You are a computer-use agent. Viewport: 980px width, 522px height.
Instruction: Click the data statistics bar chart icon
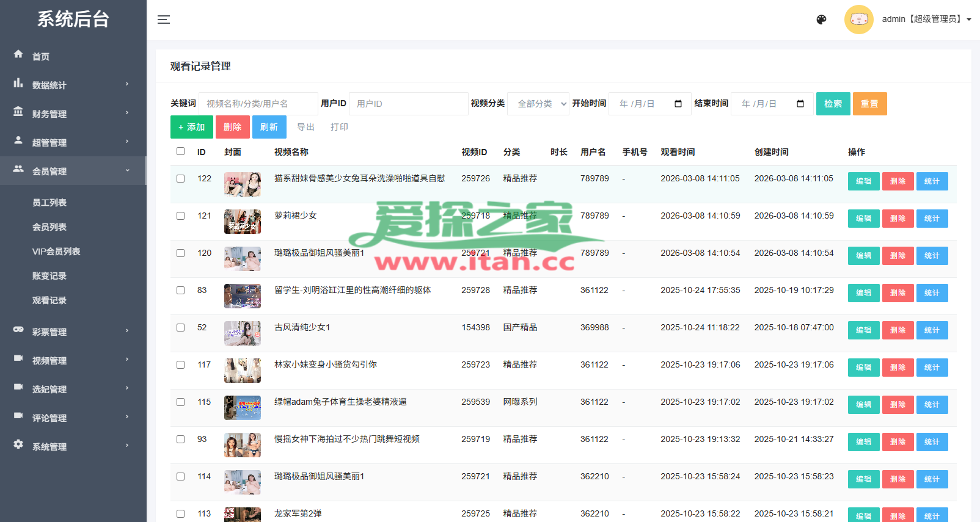click(x=18, y=83)
